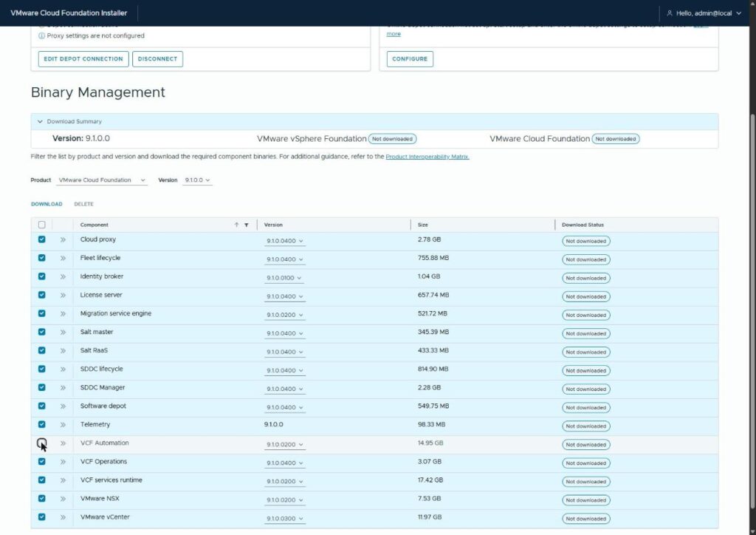The height and width of the screenshot is (535, 756).
Task: Expand details for SDDC lifecycle row
Action: tap(63, 369)
